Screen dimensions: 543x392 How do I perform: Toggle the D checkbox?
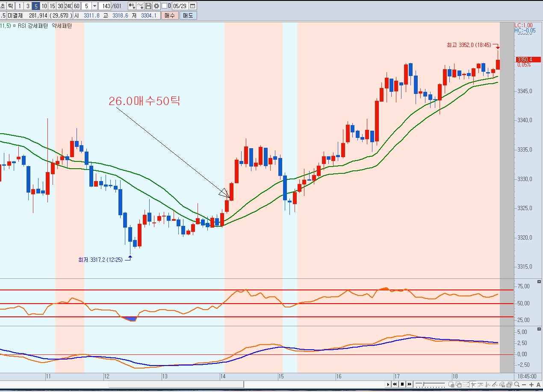point(164,6)
